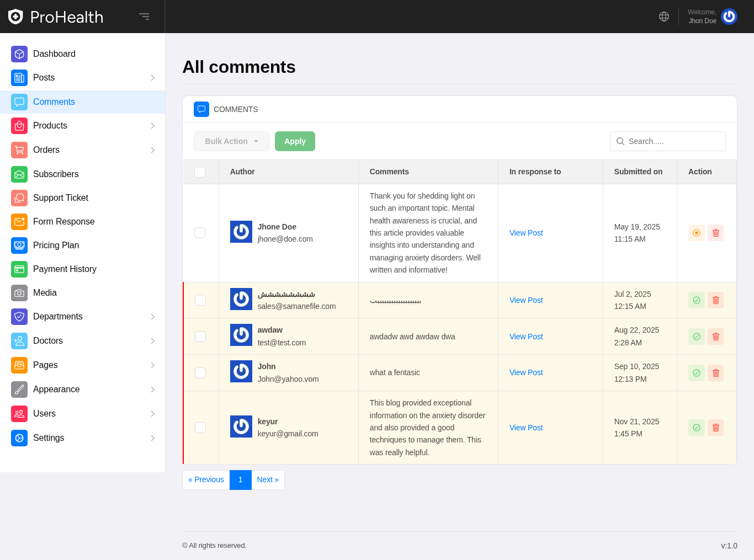754x560 pixels.
Task: Click the user avatar in top right
Action: 729,17
